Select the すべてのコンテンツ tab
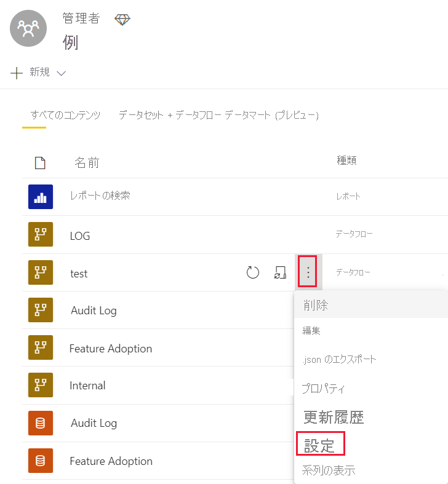The image size is (448, 484). 65,115
